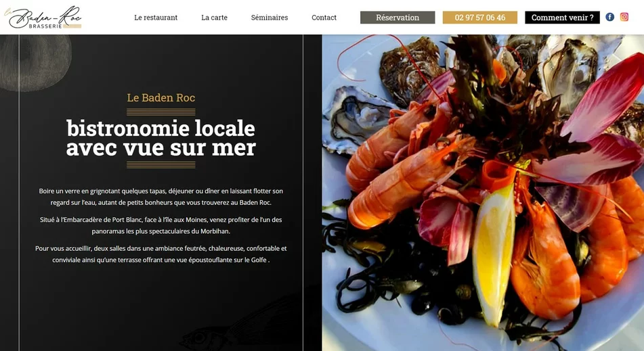Open the Le restaurant menu
This screenshot has width=644, height=351.
click(156, 18)
